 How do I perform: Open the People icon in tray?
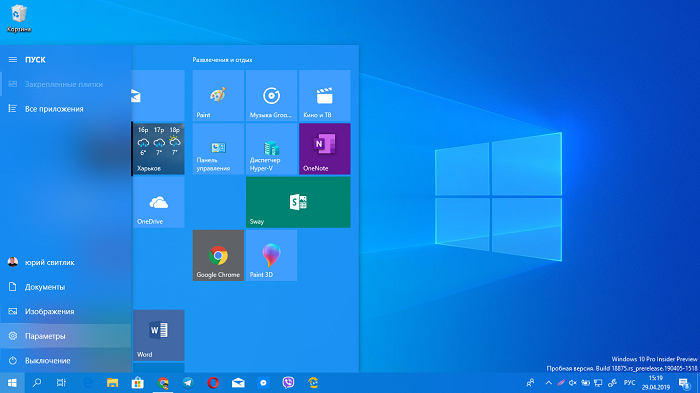coord(530,383)
